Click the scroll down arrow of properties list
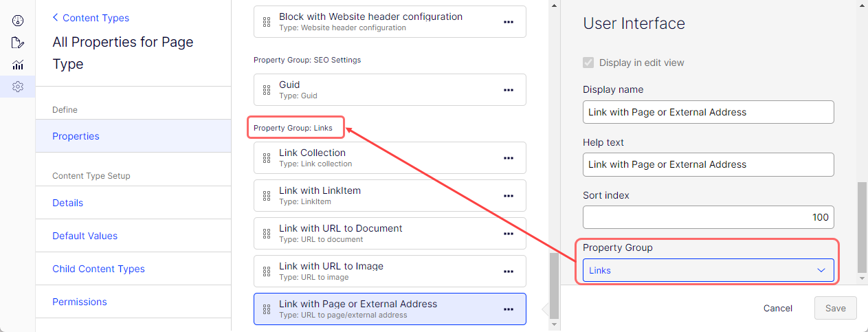 (x=555, y=324)
